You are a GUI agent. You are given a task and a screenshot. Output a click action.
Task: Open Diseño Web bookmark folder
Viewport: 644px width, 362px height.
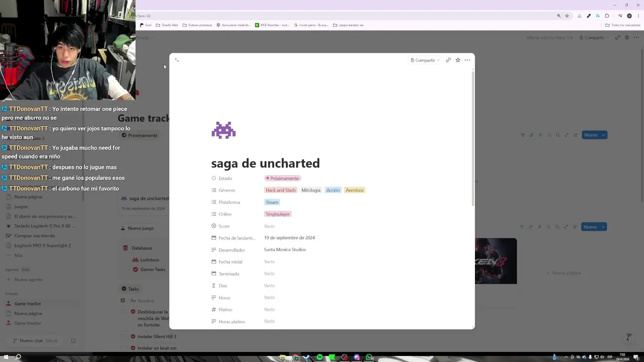(x=167, y=25)
